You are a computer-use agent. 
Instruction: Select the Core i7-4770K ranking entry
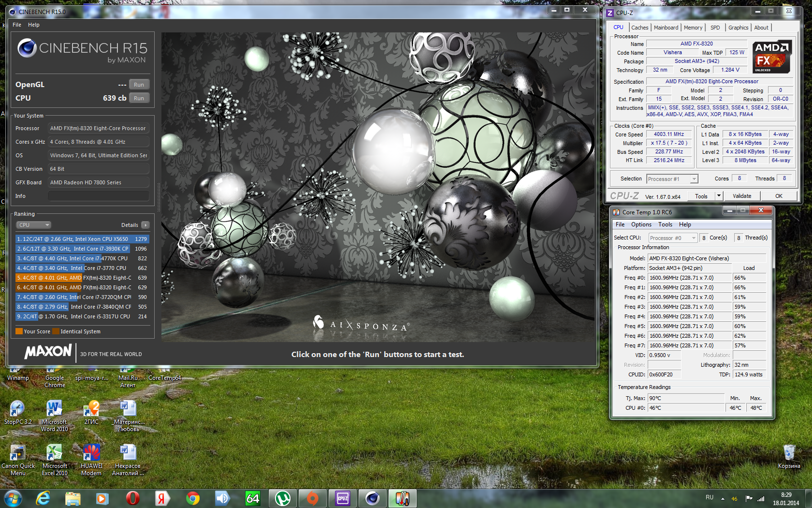(x=82, y=258)
